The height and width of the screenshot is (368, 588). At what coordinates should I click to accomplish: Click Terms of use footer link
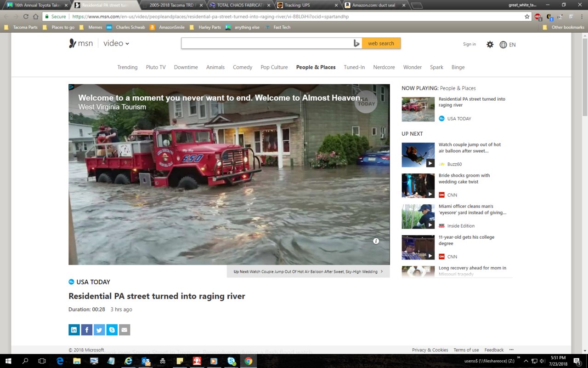(x=466, y=350)
